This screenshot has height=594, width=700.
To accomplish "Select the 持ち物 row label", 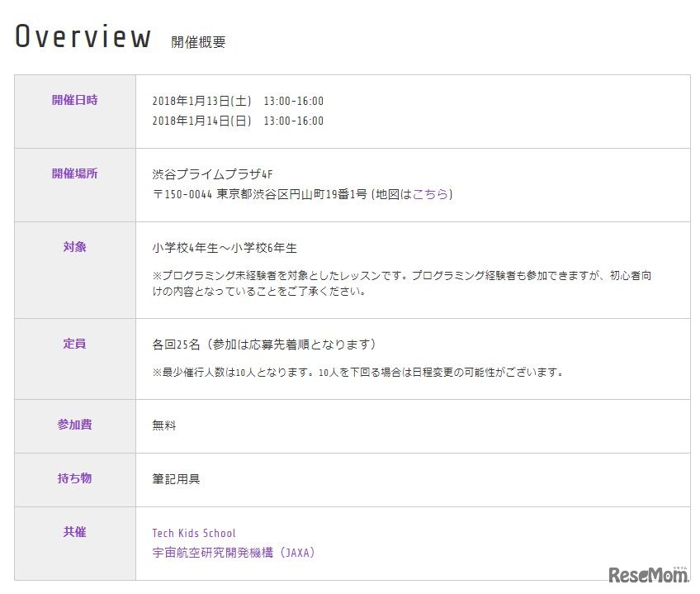I will click(75, 478).
